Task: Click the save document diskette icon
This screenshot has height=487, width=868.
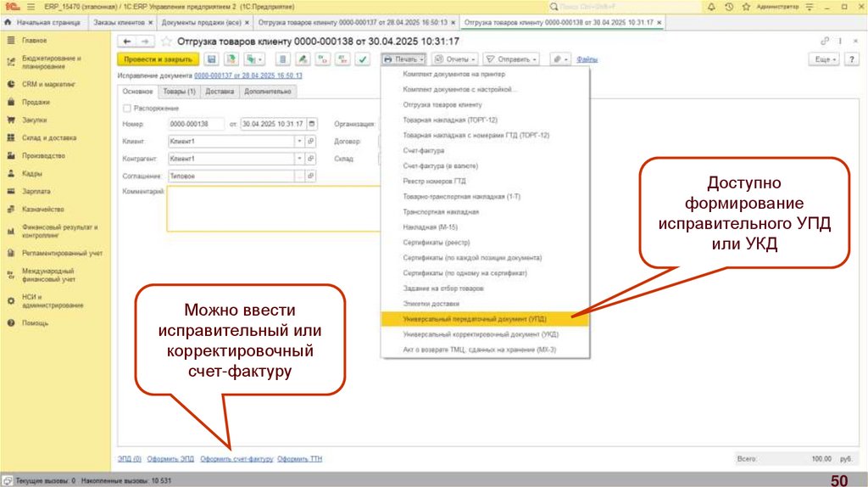Action: click(x=211, y=59)
